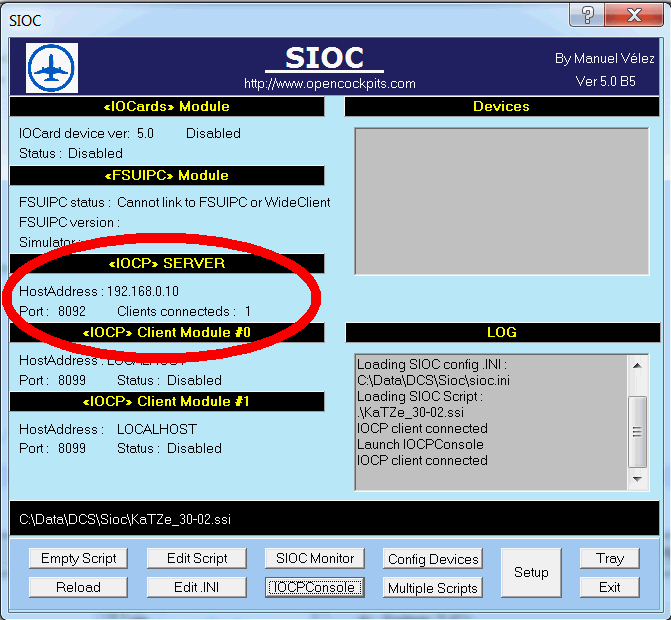The height and width of the screenshot is (620, 671).
Task: Open the opencockpits.com website link
Action: point(329,83)
